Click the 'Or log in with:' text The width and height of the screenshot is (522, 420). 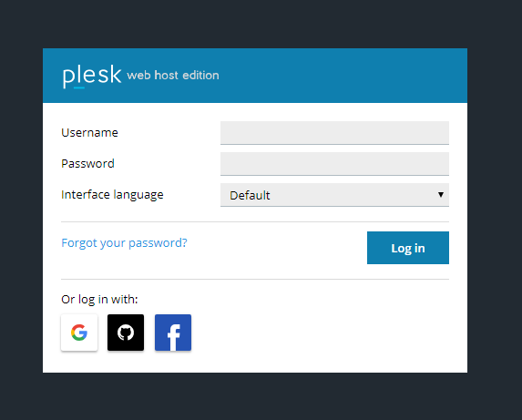(99, 300)
